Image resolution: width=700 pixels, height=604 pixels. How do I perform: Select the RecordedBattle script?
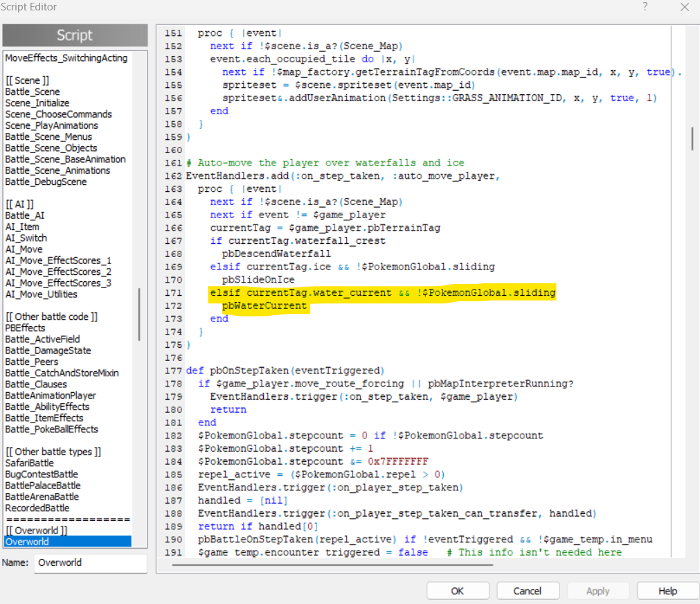[x=37, y=508]
